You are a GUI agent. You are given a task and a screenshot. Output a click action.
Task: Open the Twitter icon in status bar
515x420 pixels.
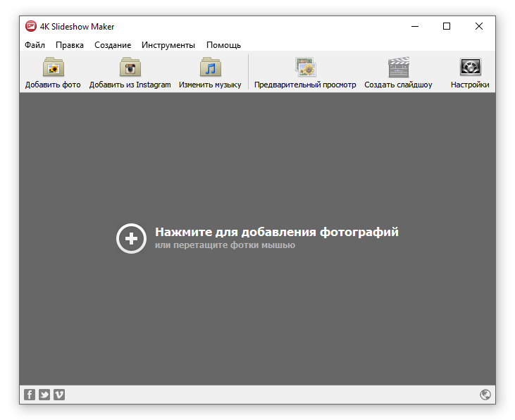click(44, 395)
